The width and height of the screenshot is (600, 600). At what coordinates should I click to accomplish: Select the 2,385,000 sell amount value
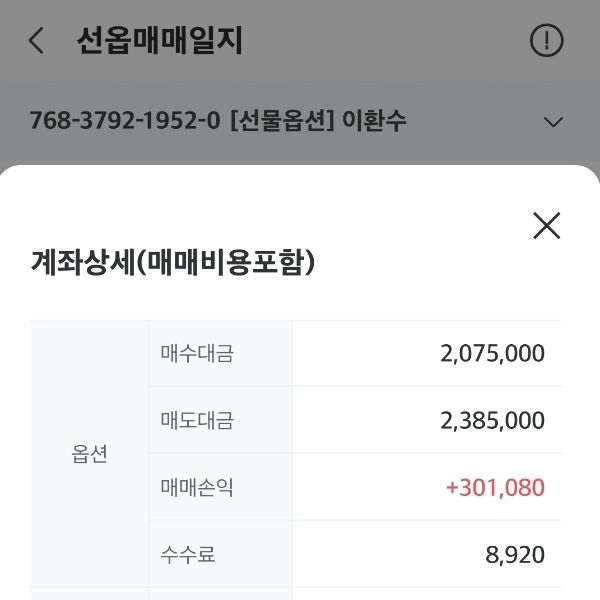point(492,420)
